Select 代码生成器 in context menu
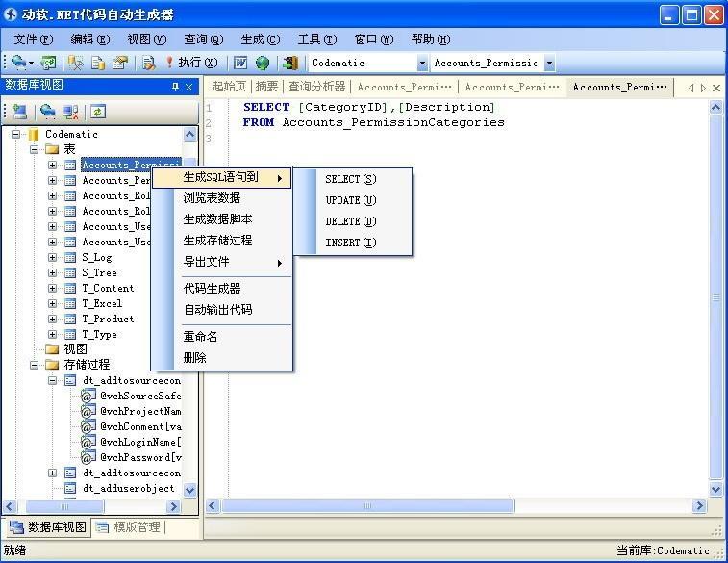 click(212, 289)
